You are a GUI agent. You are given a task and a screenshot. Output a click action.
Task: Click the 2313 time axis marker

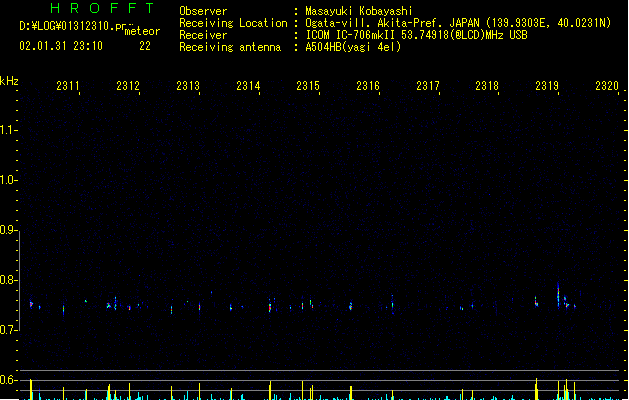click(188, 86)
